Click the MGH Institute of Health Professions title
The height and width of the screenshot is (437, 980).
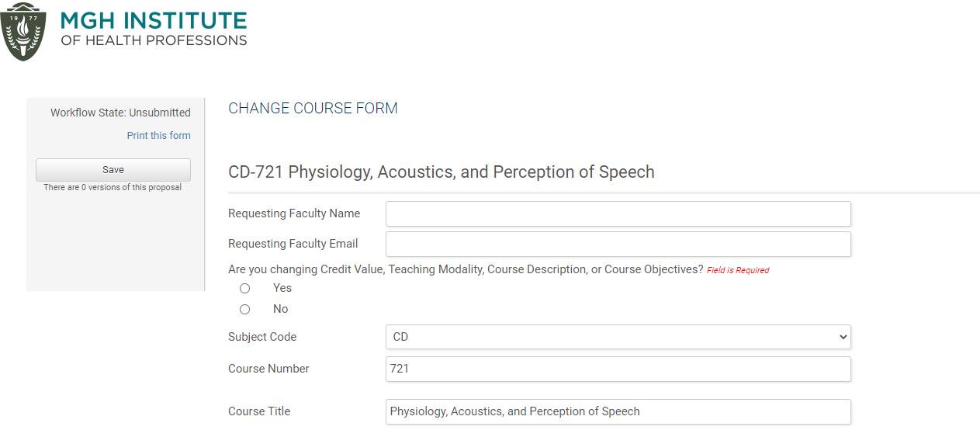click(154, 29)
